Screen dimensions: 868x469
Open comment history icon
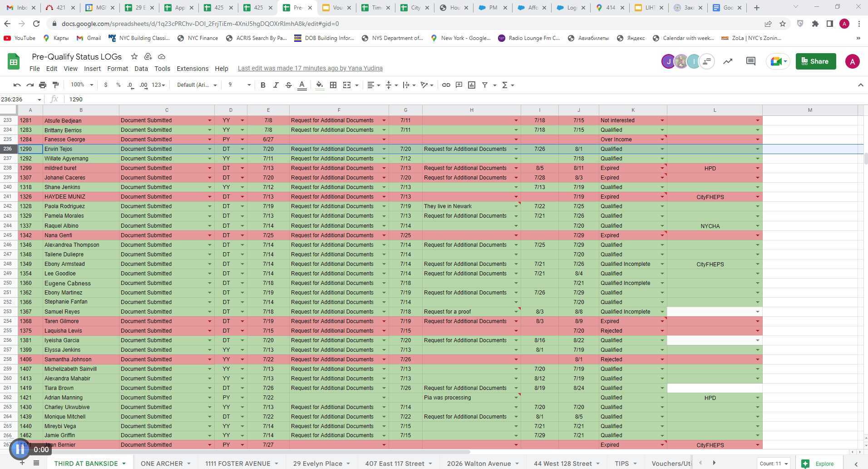750,61
